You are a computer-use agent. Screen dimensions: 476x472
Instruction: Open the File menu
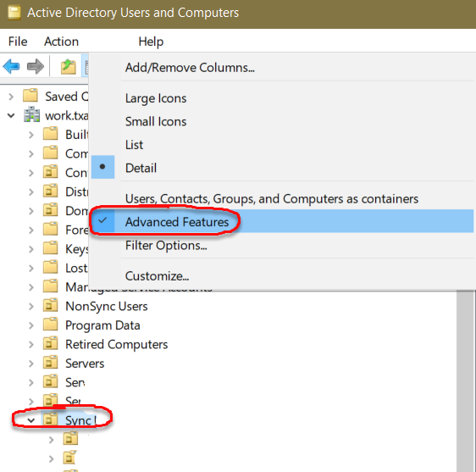[x=18, y=42]
